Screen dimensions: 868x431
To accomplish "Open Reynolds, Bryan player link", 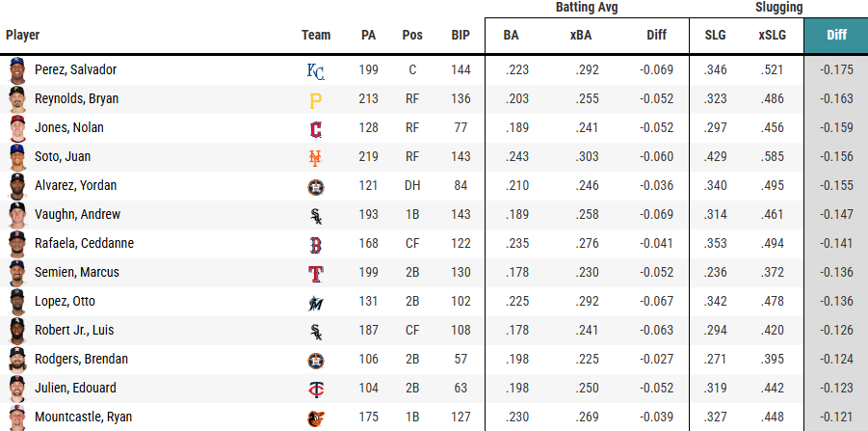I will [76, 98].
